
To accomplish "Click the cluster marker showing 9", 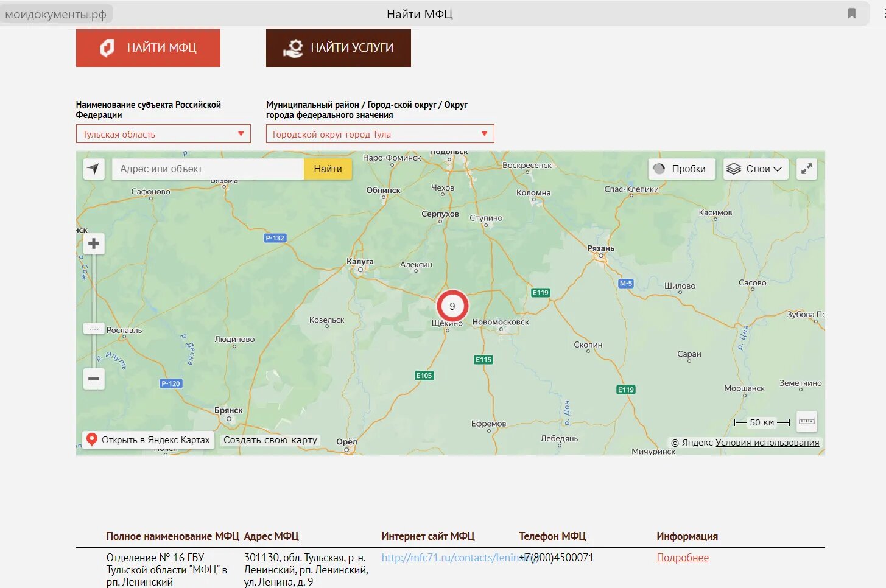I will (452, 306).
